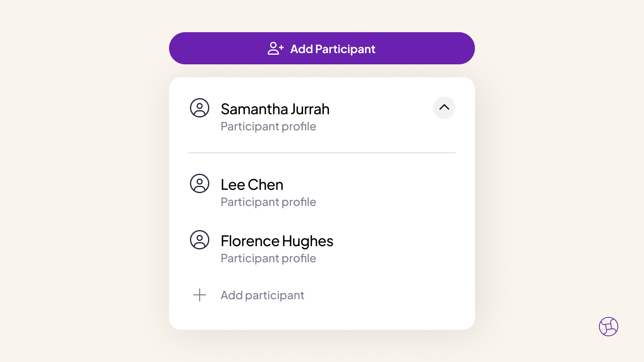Click the "Hughes" surname text
The width and height of the screenshot is (644, 362).
[x=308, y=241]
